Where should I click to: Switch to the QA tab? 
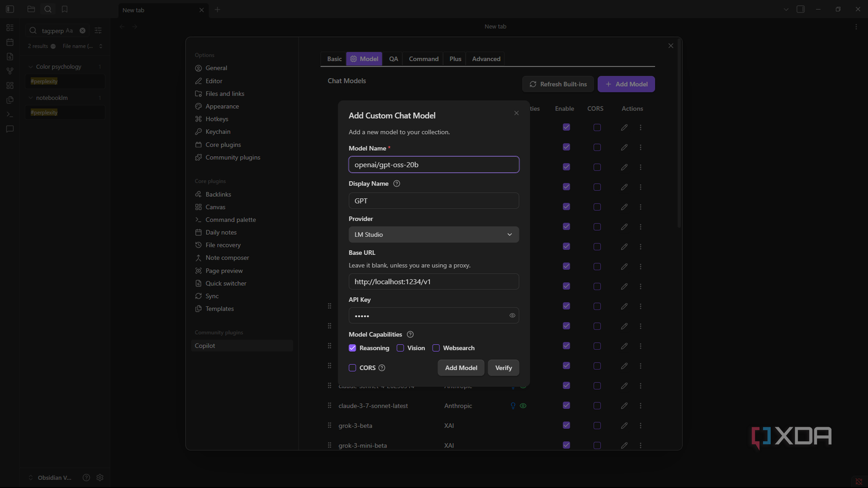pyautogui.click(x=393, y=59)
